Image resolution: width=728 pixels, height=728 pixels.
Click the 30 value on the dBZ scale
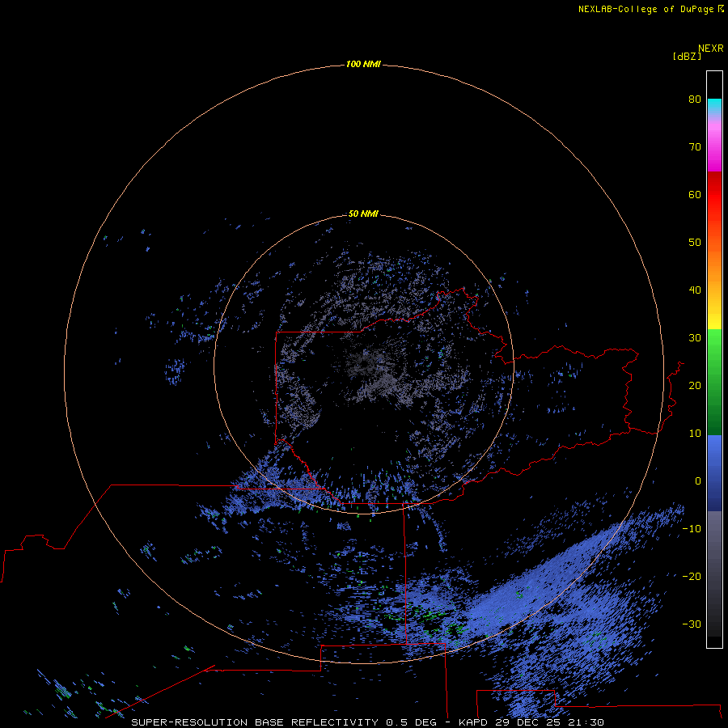pos(695,338)
